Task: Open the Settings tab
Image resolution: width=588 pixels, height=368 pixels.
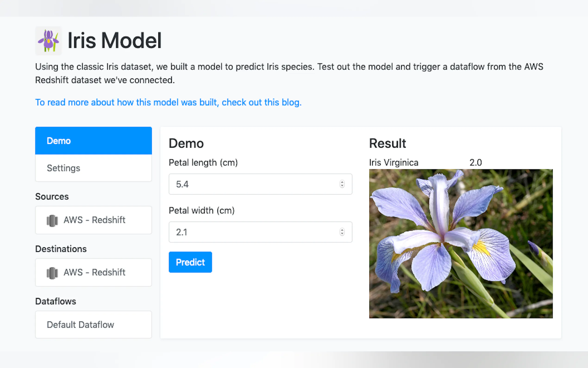Action: point(93,168)
